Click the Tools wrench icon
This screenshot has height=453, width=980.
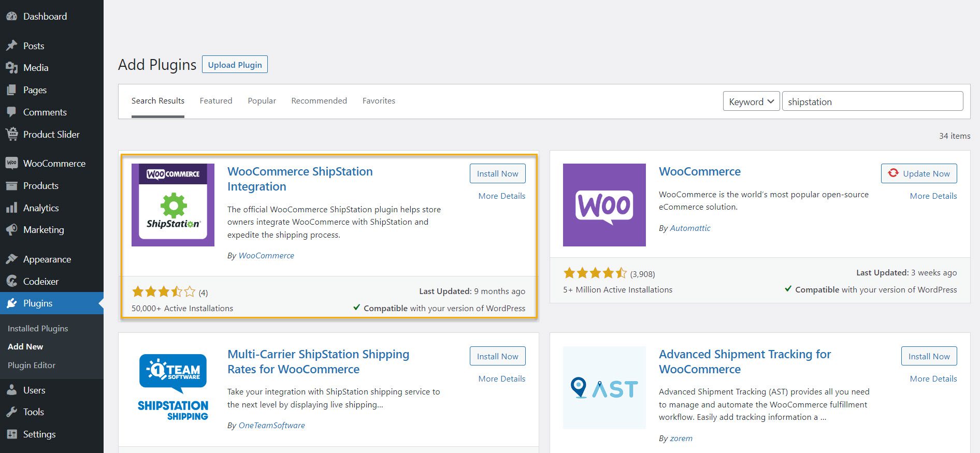(x=11, y=412)
